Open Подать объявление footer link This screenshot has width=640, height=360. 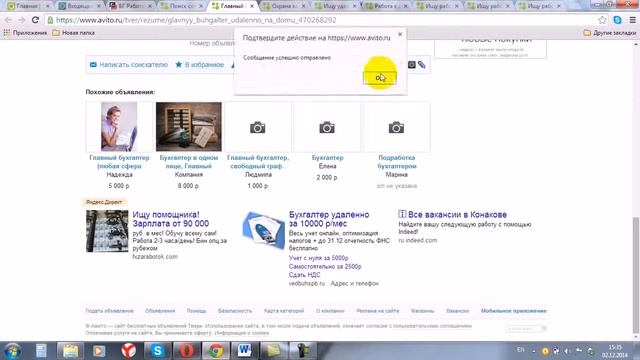[x=109, y=311]
